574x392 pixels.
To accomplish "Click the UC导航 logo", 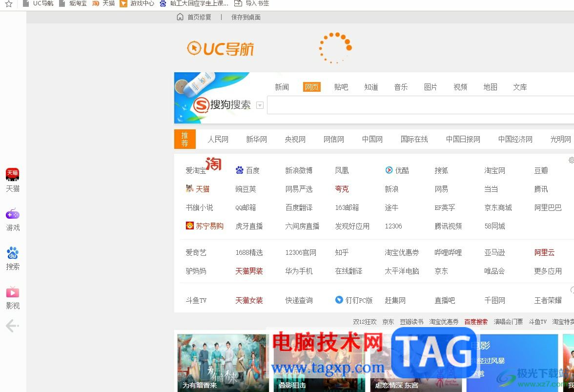I will coord(221,48).
